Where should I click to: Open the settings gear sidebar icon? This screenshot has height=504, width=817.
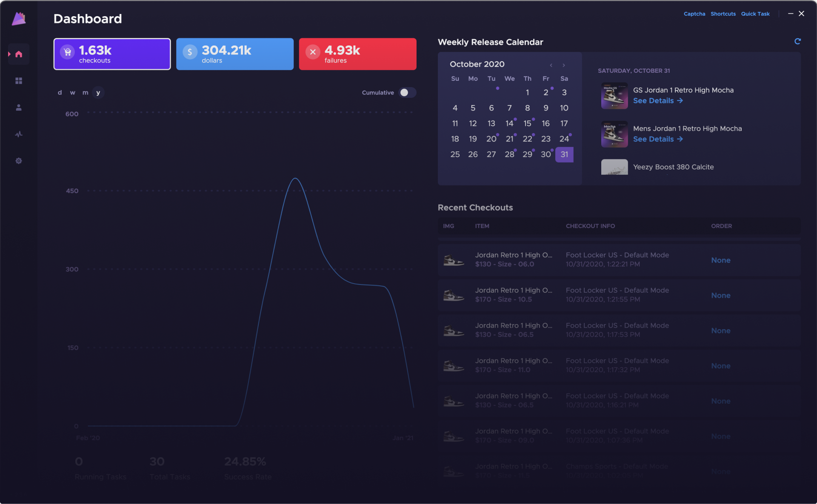tap(19, 161)
